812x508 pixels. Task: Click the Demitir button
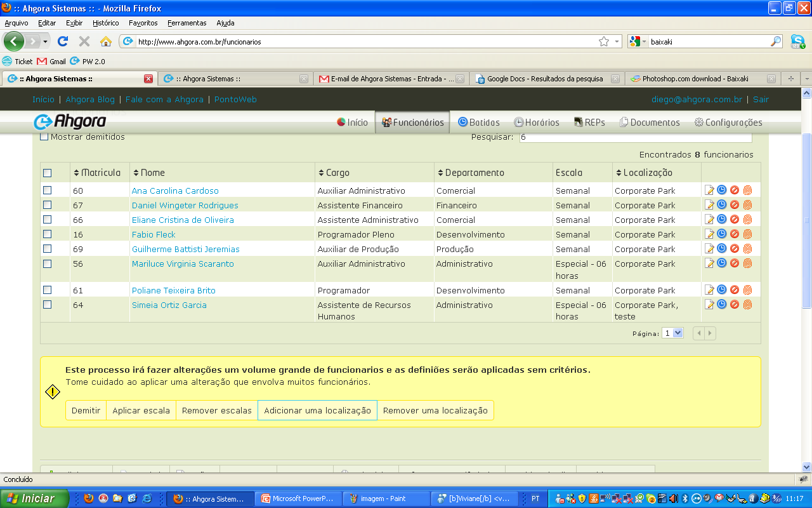tap(86, 410)
